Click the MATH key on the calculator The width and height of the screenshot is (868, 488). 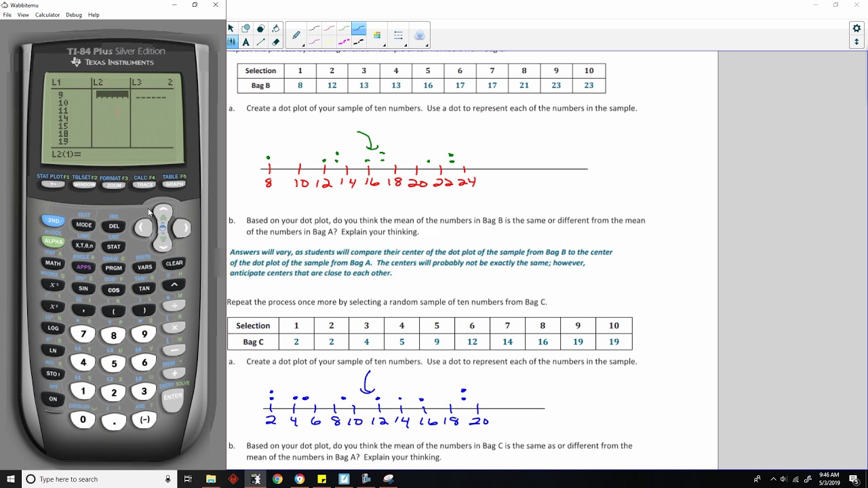pyautogui.click(x=53, y=263)
